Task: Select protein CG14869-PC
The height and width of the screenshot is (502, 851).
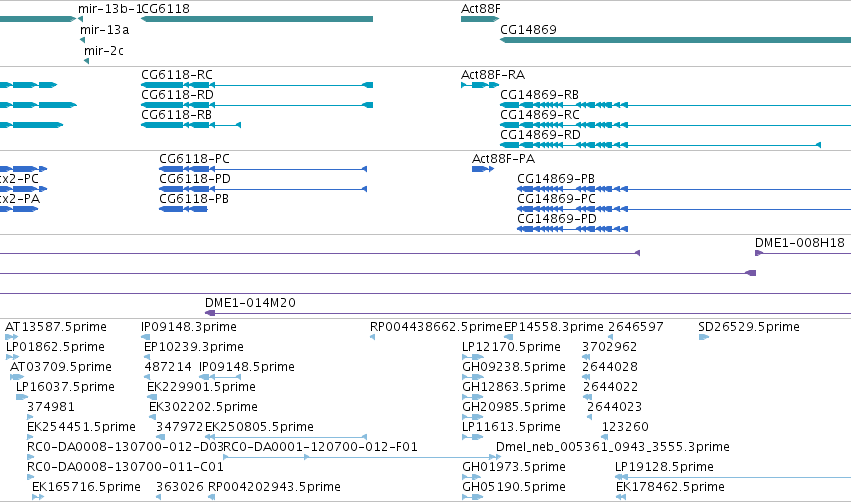Action: coord(684,209)
